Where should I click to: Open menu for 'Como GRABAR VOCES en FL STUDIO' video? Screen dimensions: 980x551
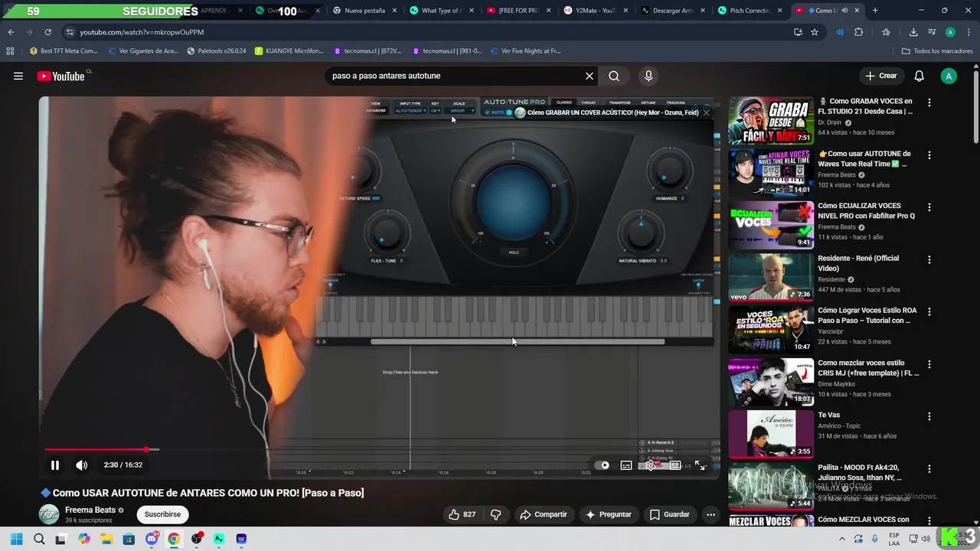929,103
